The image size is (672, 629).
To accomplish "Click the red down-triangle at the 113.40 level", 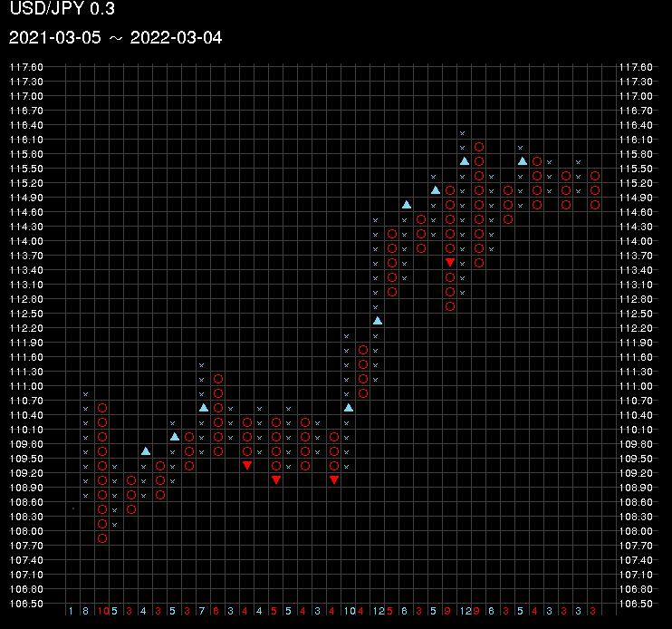I will [450, 262].
